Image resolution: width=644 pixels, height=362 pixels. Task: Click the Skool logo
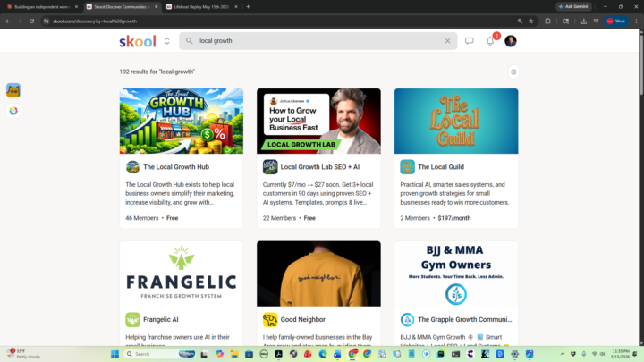click(x=138, y=41)
